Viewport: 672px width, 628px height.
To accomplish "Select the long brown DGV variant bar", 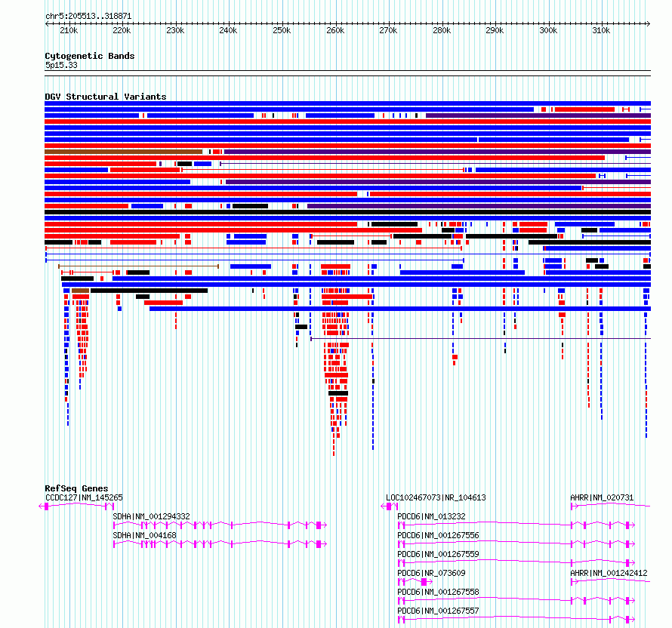I will coord(123,152).
